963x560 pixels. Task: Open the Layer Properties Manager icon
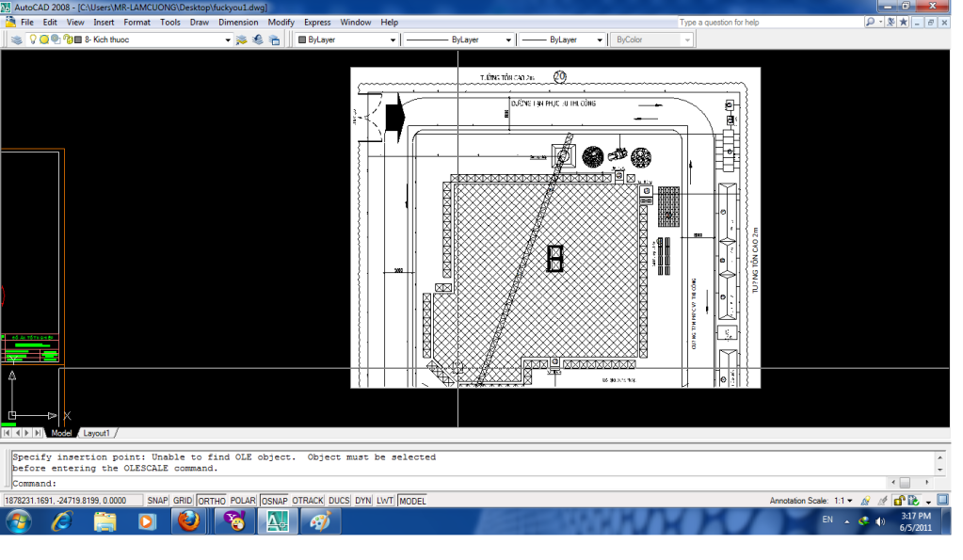pos(17,40)
